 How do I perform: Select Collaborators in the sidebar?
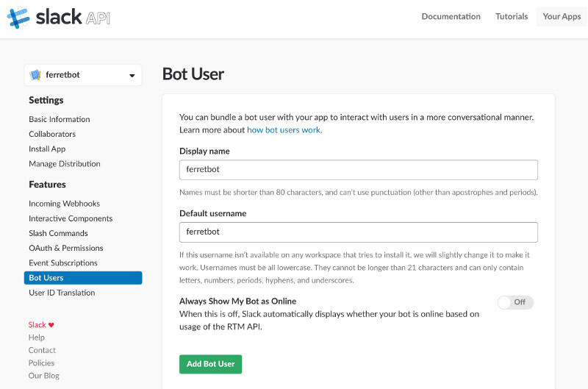pos(52,134)
